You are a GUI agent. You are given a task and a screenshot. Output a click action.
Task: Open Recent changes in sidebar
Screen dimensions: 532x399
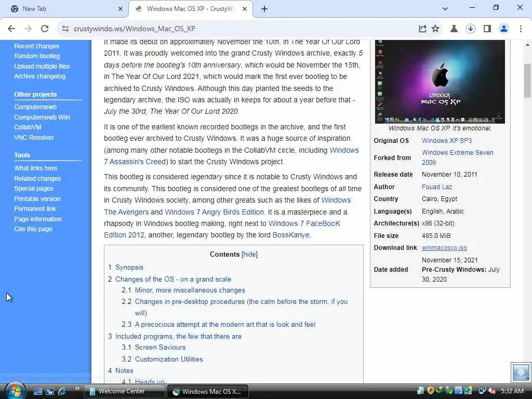37,46
